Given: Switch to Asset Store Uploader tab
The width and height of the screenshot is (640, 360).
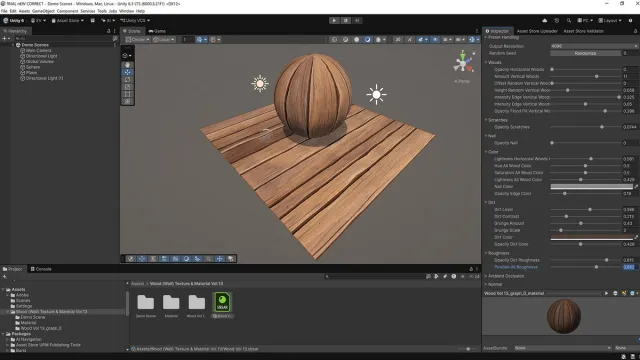Looking at the screenshot, I should [x=537, y=31].
